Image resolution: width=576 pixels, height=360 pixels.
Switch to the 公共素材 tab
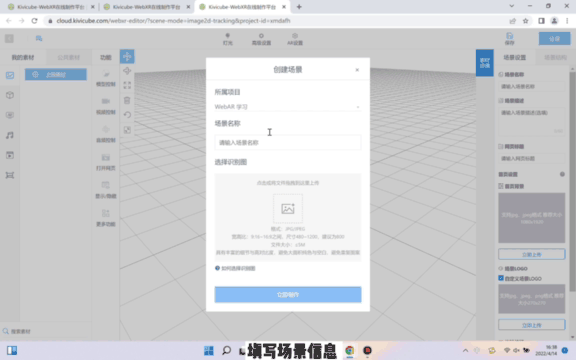tap(69, 58)
